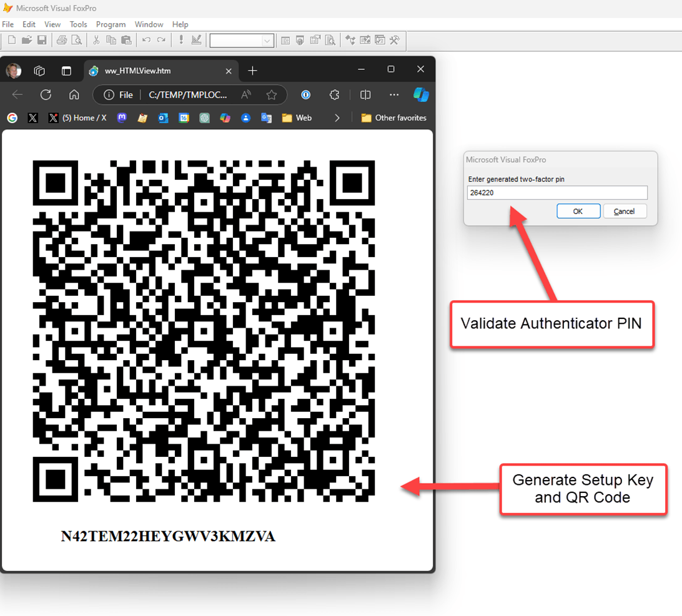Click OK in the two-factor pin dialog
This screenshot has height=616, width=682.
click(578, 211)
